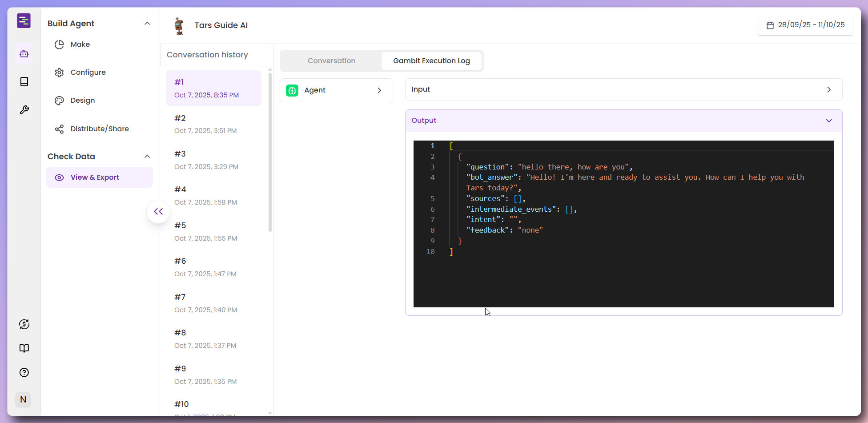The image size is (868, 423).
Task: Select conversation #7 from 1:40 PM
Action: point(214,303)
